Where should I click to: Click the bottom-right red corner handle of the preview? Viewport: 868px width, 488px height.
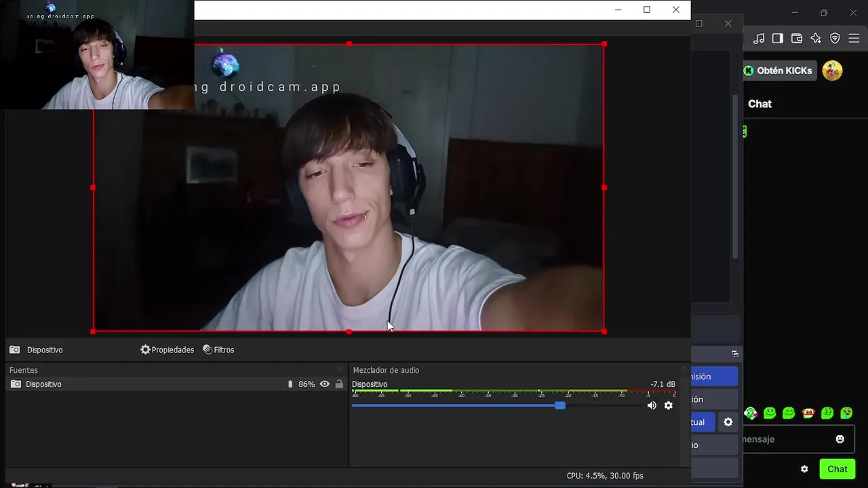[x=604, y=331]
